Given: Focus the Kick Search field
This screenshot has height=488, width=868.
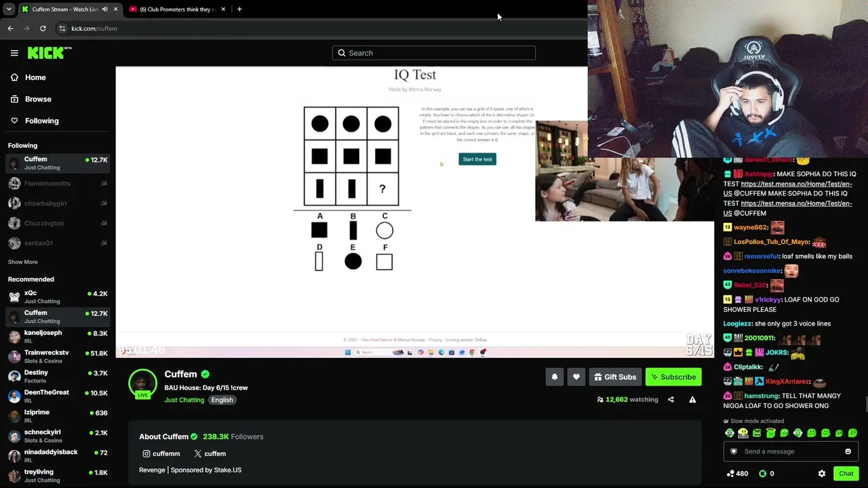Looking at the screenshot, I should (434, 53).
